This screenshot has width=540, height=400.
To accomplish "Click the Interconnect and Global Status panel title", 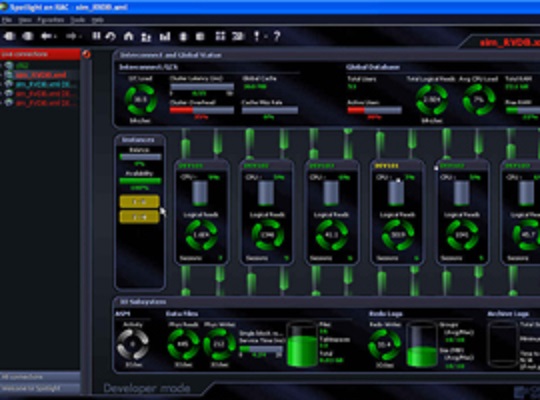I will pyautogui.click(x=170, y=55).
